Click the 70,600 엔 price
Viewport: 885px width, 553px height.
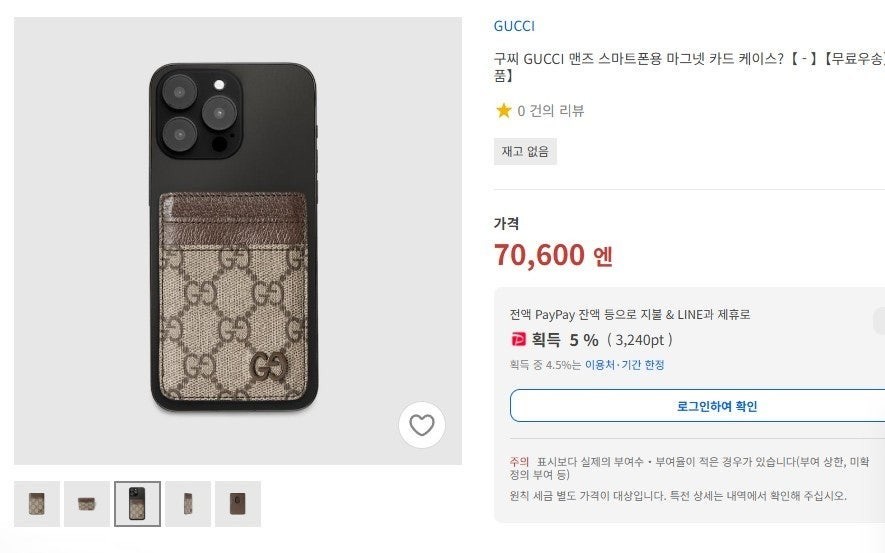pyautogui.click(x=553, y=255)
